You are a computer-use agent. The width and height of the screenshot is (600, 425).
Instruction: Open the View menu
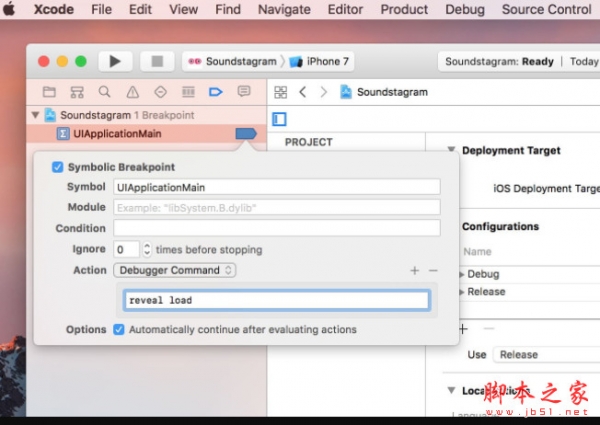[x=184, y=9]
